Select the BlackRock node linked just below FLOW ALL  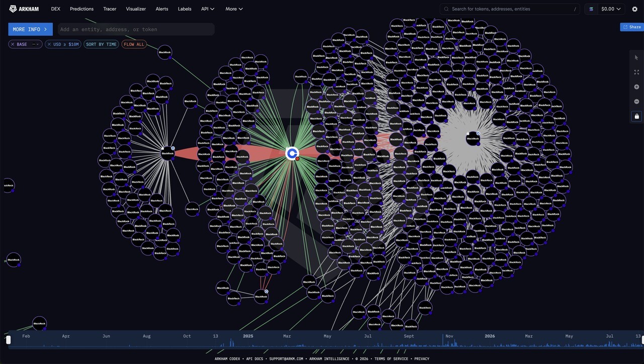165,52
